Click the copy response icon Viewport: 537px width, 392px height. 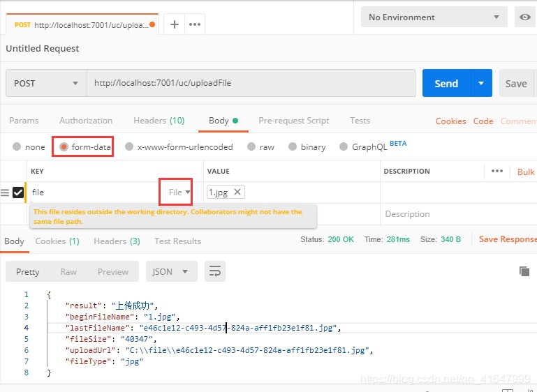[524, 271]
